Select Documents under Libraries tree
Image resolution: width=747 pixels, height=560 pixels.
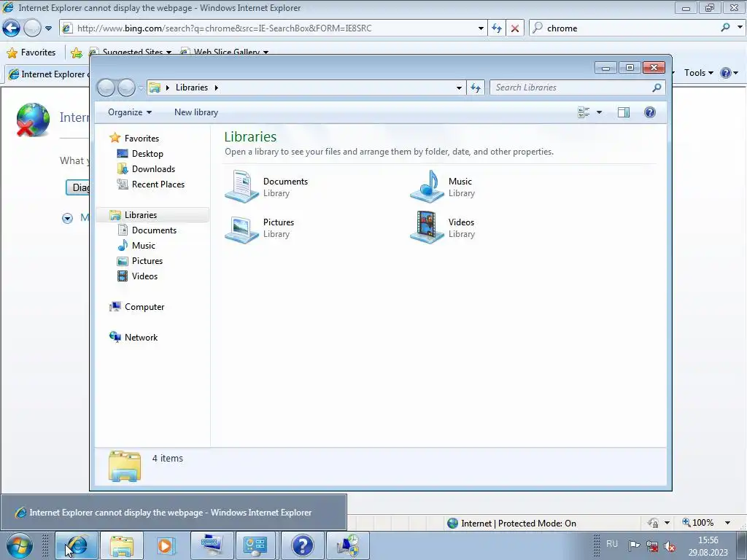154,230
